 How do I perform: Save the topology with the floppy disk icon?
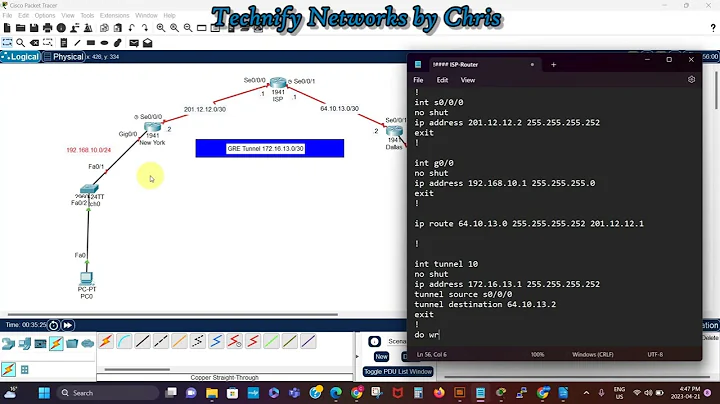click(34, 28)
